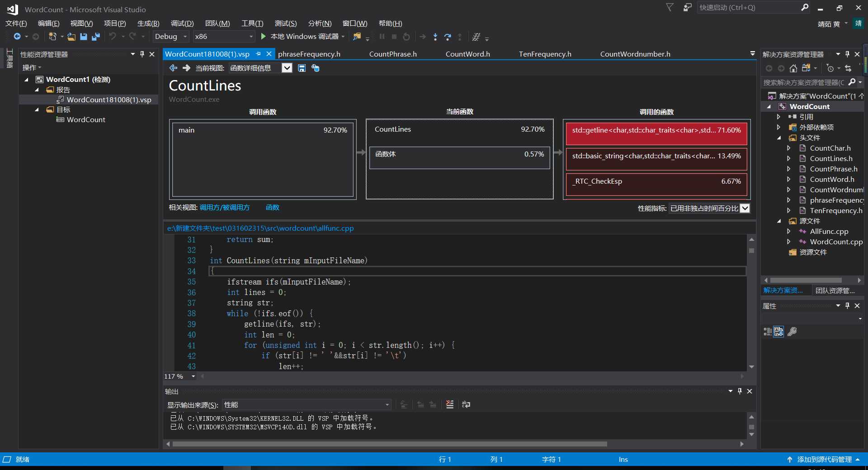Click the show hot path filter icon
Viewport: 868px width, 470px height.
tap(316, 68)
